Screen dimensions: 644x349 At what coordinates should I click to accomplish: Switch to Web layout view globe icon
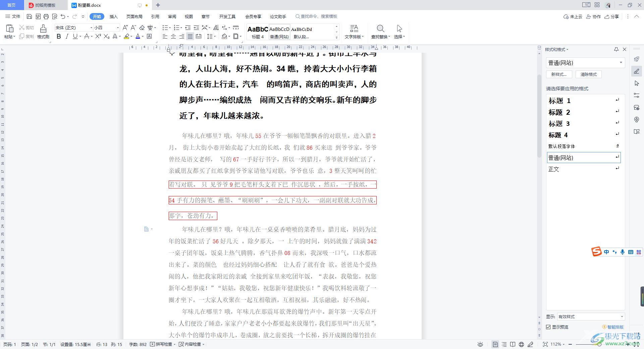(x=521, y=344)
